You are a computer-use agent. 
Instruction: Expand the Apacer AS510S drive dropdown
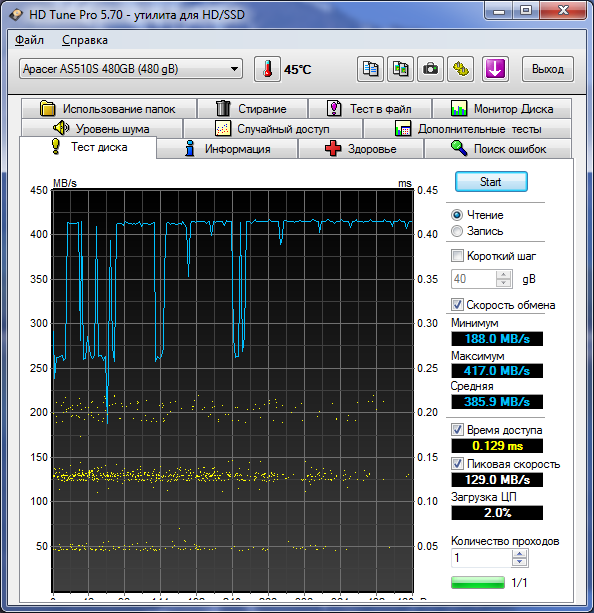coord(131,69)
